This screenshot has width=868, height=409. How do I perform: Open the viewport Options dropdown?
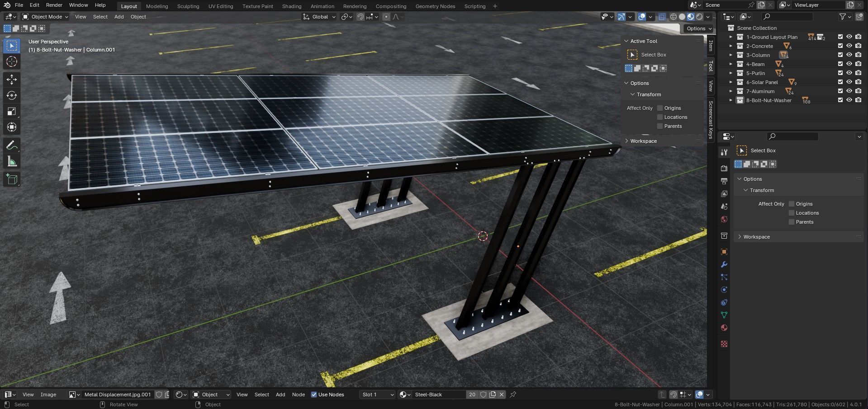click(x=699, y=28)
